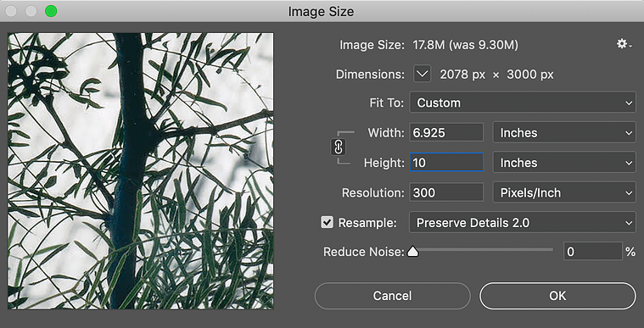Image resolution: width=644 pixels, height=328 pixels.
Task: Open the Fit To Custom dropdown
Action: pos(523,103)
